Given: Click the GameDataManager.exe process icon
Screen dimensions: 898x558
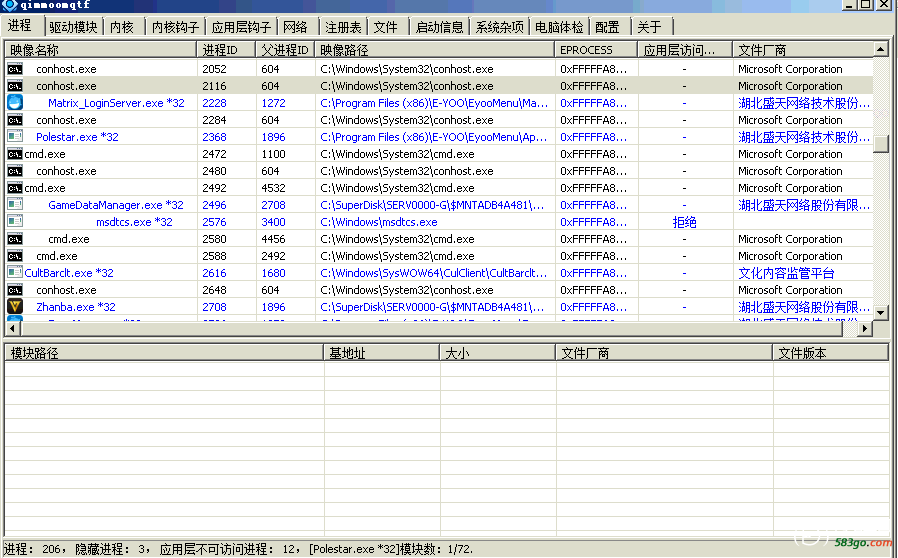Looking at the screenshot, I should pos(15,205).
